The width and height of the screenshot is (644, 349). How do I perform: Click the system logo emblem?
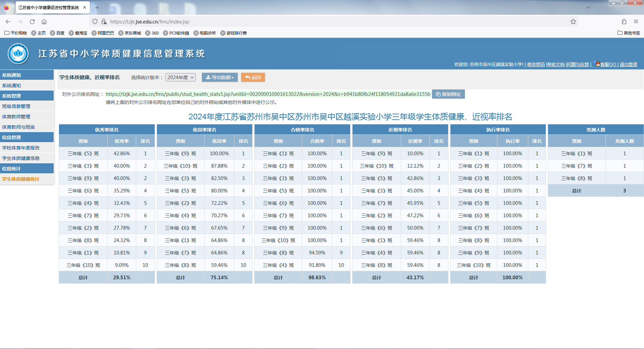coord(18,54)
